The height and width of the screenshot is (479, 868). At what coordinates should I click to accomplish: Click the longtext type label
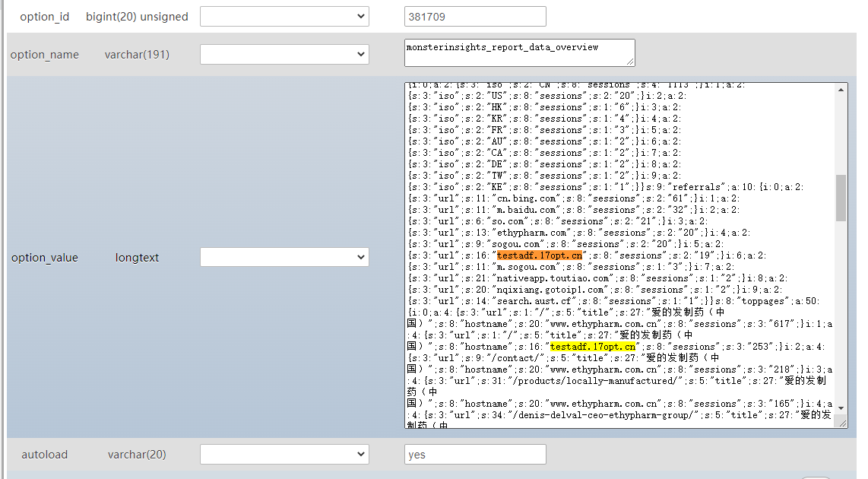pos(137,258)
